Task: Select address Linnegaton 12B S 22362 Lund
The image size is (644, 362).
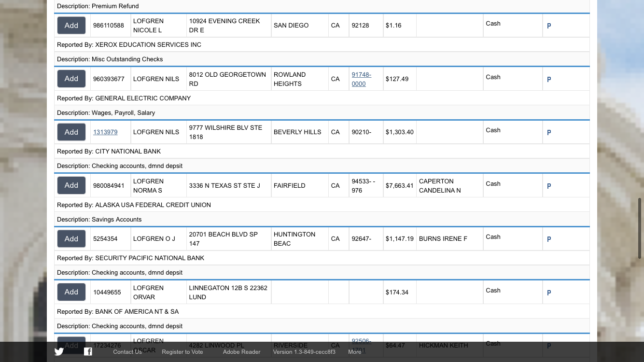Action: click(228, 292)
